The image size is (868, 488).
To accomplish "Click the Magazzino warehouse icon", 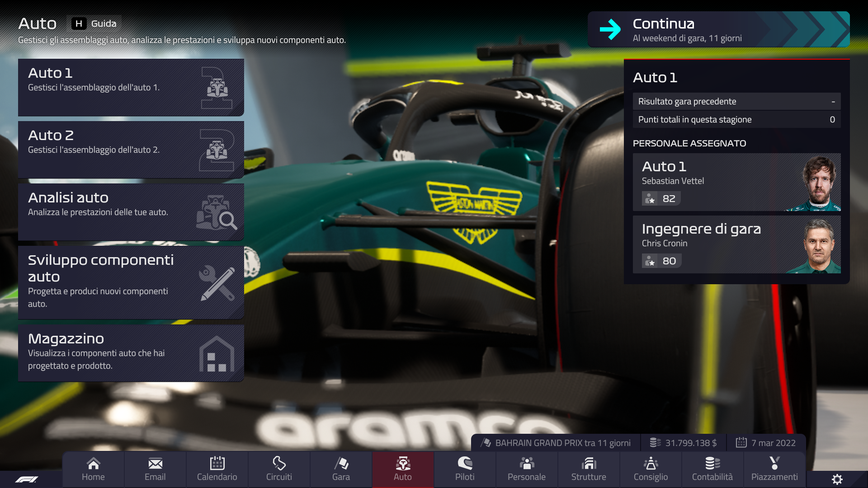I will tap(217, 354).
